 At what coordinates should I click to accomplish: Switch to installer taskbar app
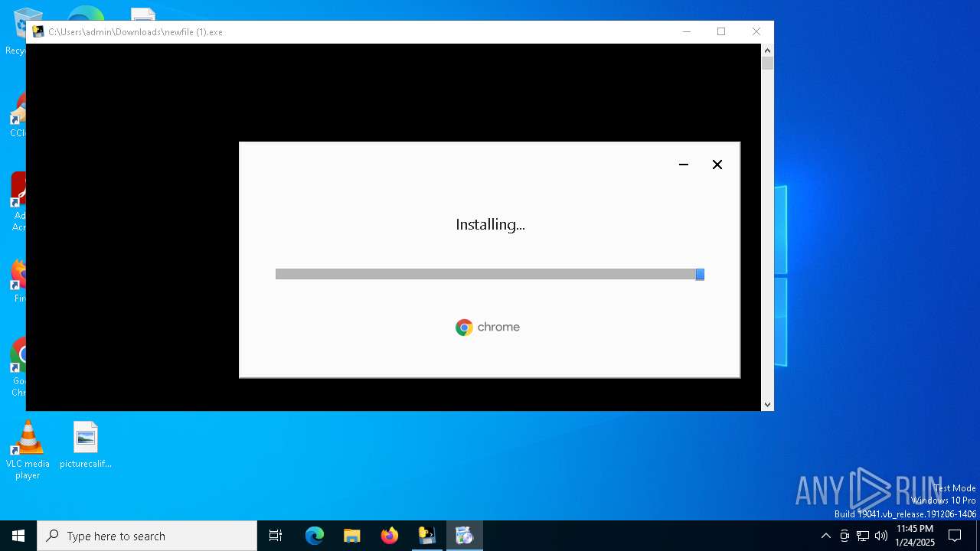click(465, 536)
